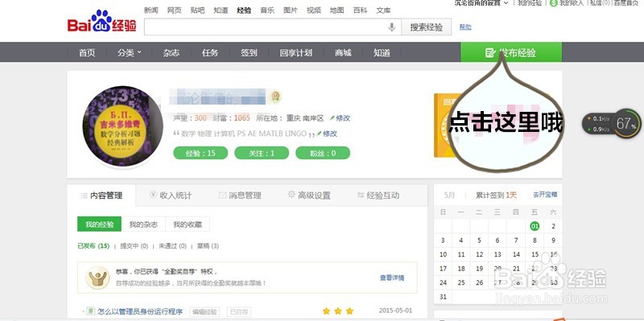644x321 pixels.
Task: Filter by 草稿 (3)
Action: (x=208, y=246)
